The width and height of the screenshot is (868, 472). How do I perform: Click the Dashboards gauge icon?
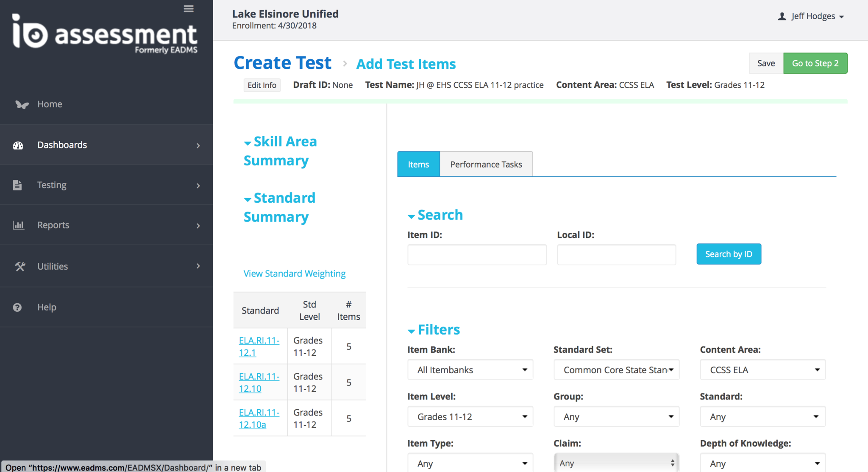point(18,145)
